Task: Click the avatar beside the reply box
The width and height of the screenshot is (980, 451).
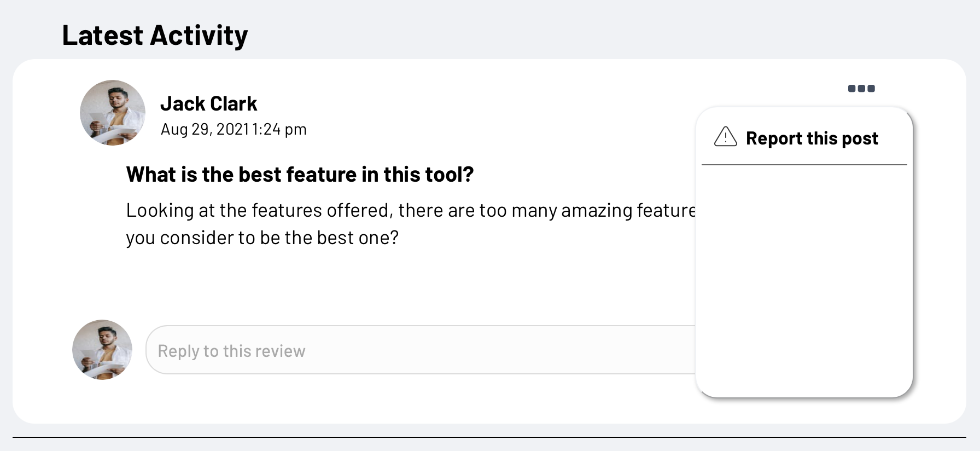Action: pyautogui.click(x=102, y=350)
